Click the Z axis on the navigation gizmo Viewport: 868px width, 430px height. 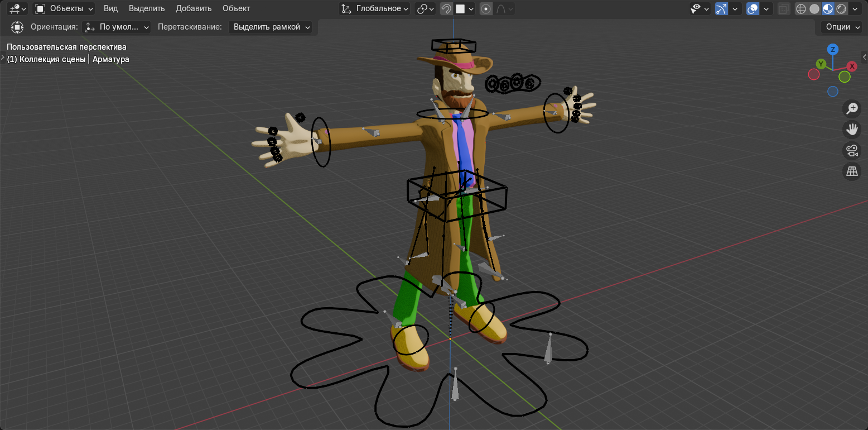pyautogui.click(x=833, y=50)
